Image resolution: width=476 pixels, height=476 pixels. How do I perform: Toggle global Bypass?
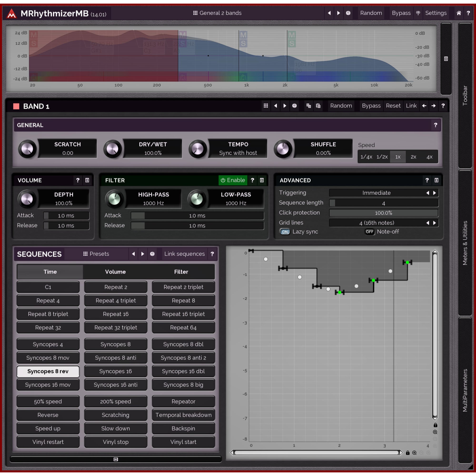(401, 13)
